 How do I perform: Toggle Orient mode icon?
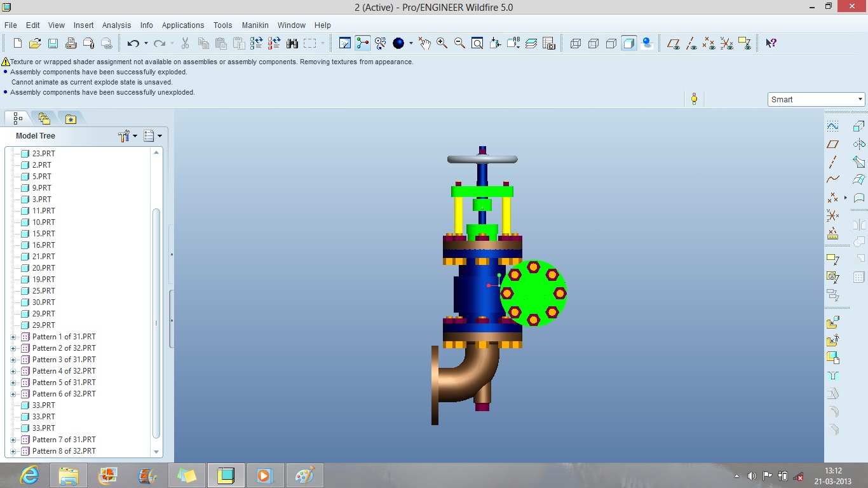click(x=381, y=43)
